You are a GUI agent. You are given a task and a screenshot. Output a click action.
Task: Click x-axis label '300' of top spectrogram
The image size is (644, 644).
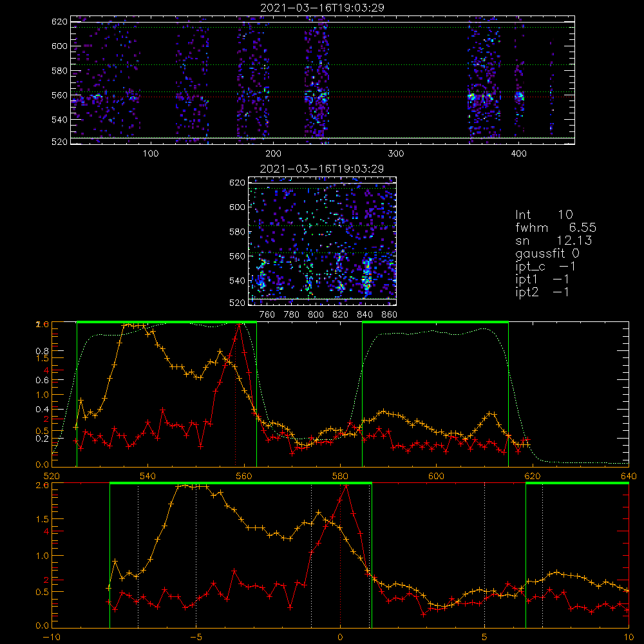click(x=396, y=154)
